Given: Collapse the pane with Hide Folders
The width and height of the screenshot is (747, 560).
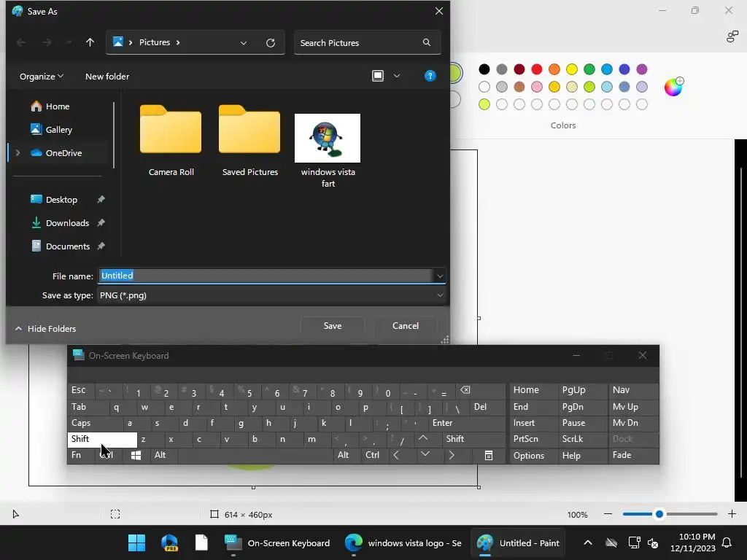Looking at the screenshot, I should pos(45,329).
